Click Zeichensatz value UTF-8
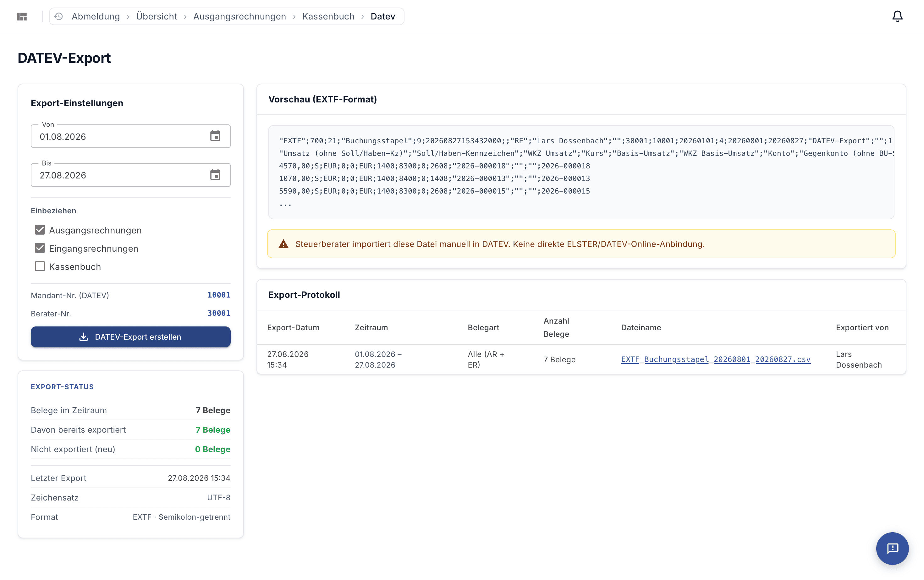 (x=218, y=498)
